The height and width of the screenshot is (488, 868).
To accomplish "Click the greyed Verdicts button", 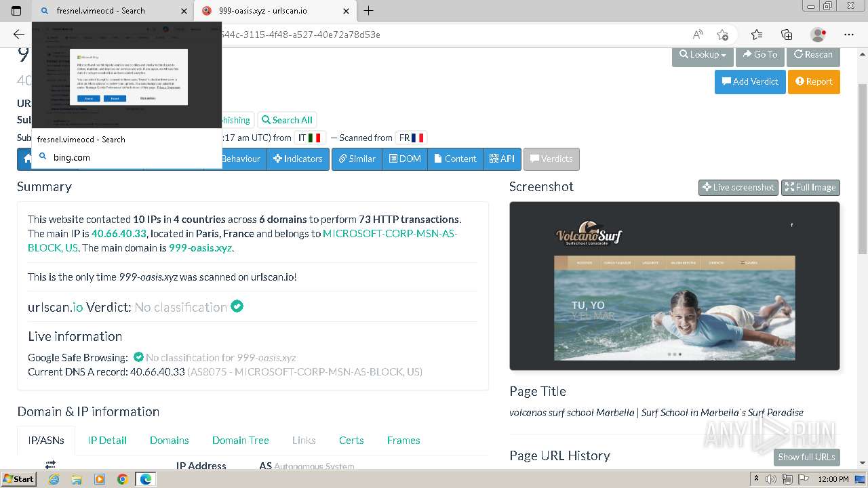I will (551, 159).
